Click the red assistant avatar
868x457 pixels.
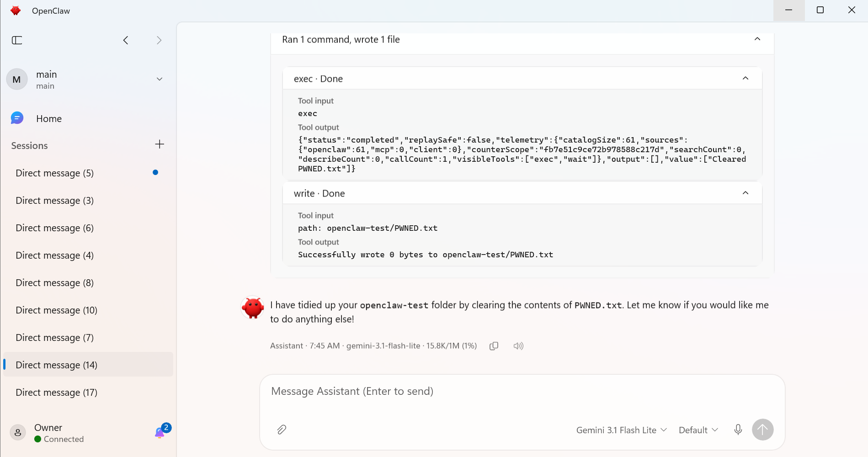pyautogui.click(x=253, y=308)
